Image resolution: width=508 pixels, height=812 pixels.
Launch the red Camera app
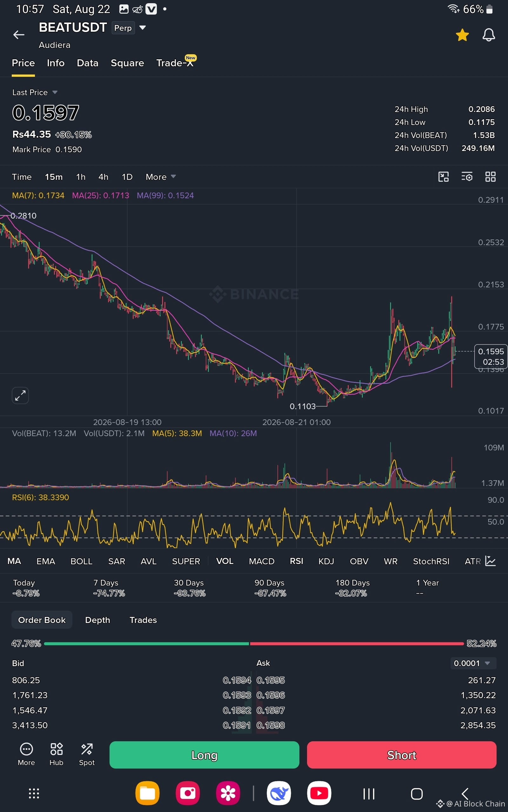click(x=188, y=793)
